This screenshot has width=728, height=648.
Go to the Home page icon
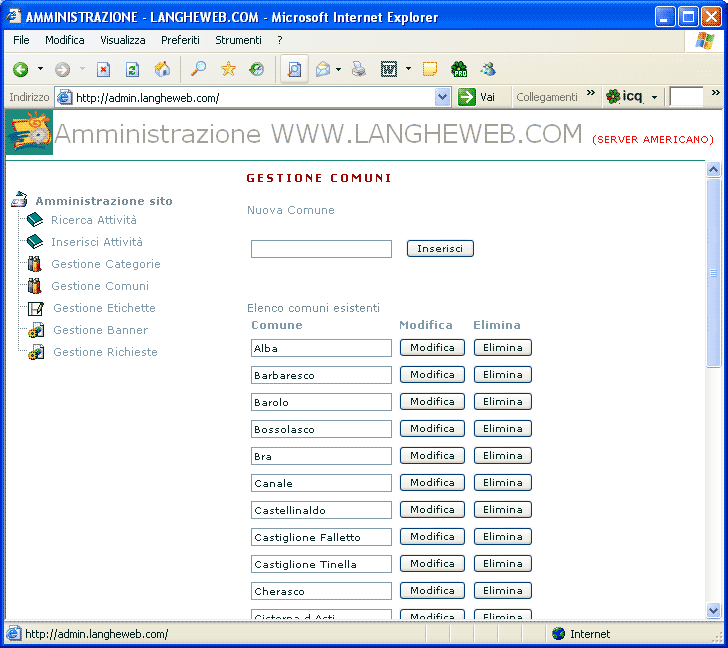(x=162, y=69)
